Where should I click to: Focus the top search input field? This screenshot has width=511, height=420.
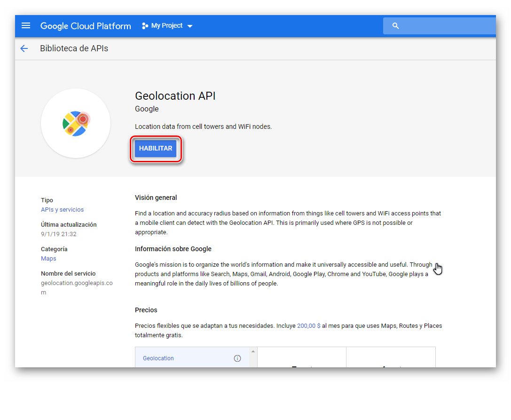tap(439, 26)
